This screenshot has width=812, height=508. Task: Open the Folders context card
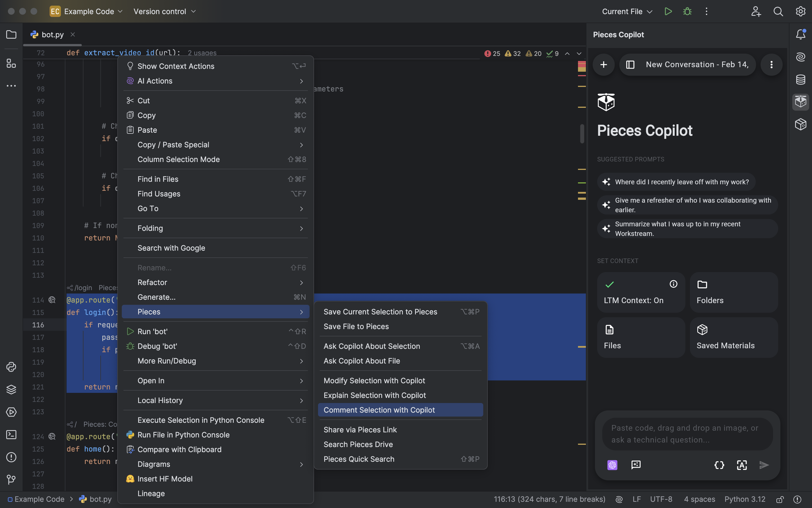coord(734,292)
